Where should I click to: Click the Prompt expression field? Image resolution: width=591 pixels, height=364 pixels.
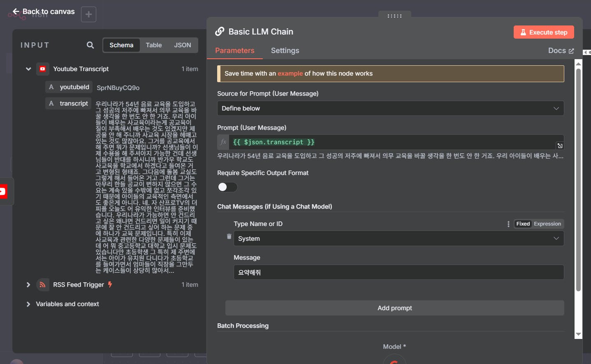tap(390, 142)
